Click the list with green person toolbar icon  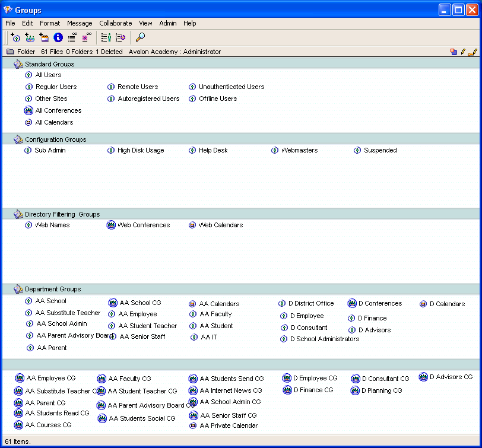click(106, 37)
